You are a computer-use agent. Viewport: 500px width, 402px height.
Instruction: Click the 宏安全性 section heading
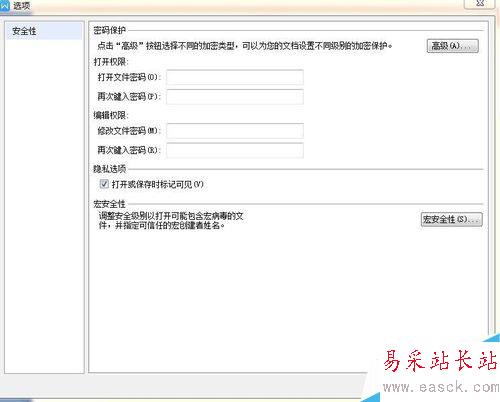pyautogui.click(x=109, y=204)
